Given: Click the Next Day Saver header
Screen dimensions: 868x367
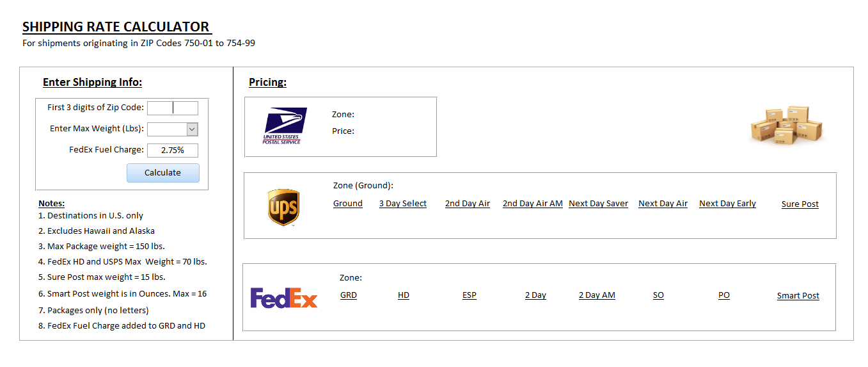Looking at the screenshot, I should pos(599,204).
